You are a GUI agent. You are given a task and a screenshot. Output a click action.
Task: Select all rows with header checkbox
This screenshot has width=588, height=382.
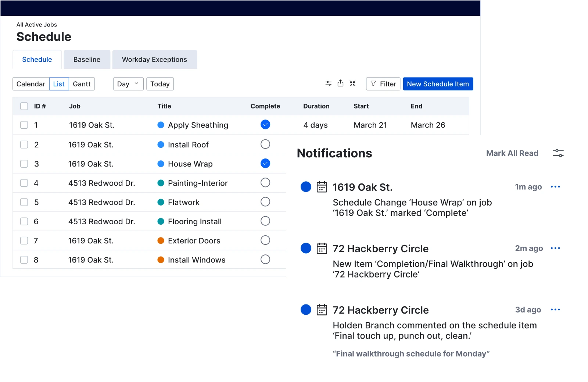24,106
